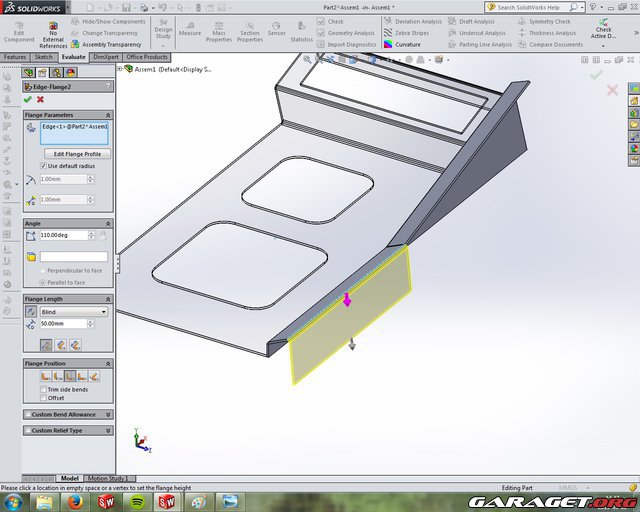Click the Edit Flange Profile button
640x512 pixels.
point(76,153)
